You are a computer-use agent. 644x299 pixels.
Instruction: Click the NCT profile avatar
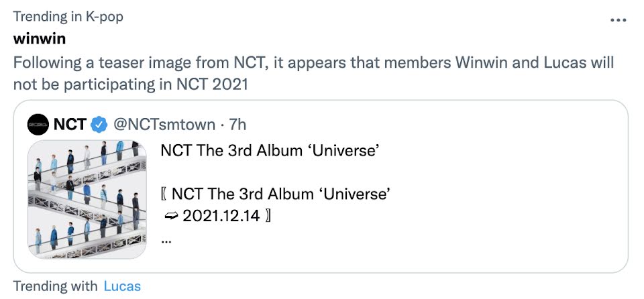click(38, 124)
